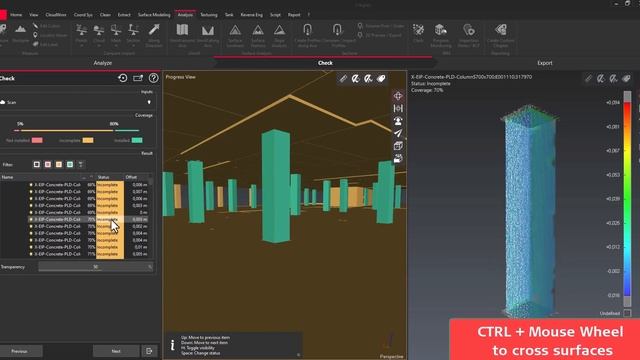Image resolution: width=640 pixels, height=360 pixels.
Task: Open the Reverse Eng ribbon tab
Action: point(251,15)
